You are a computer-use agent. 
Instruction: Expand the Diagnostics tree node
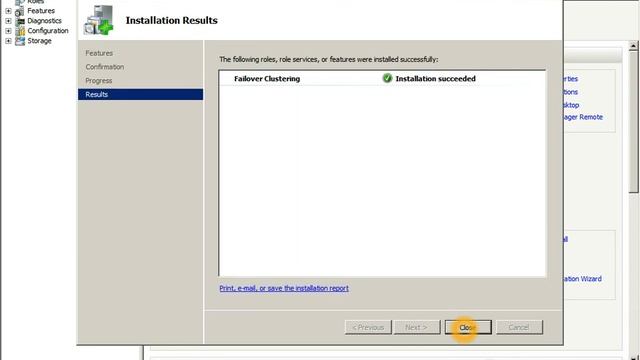tap(8, 21)
